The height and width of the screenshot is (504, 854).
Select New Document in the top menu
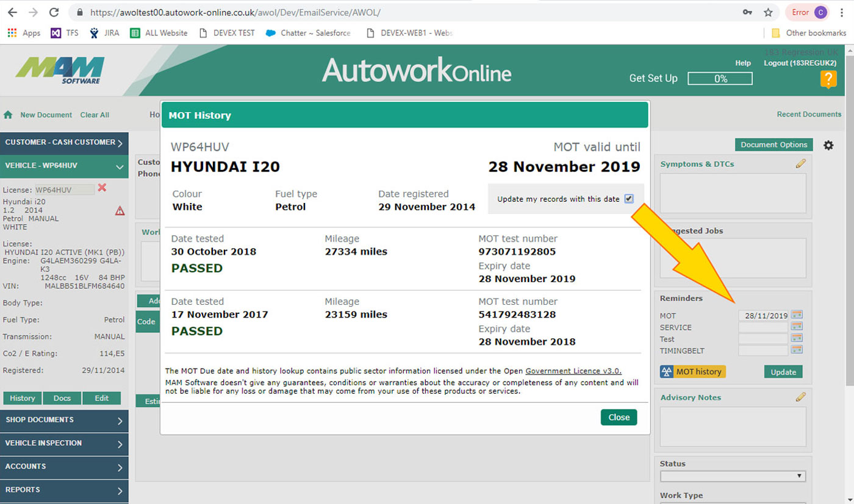[46, 115]
